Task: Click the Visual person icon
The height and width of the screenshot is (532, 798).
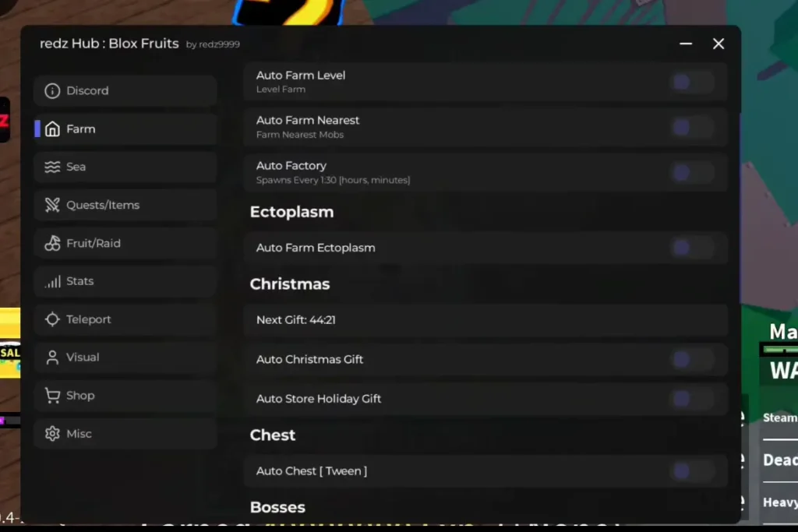Action: tap(52, 358)
